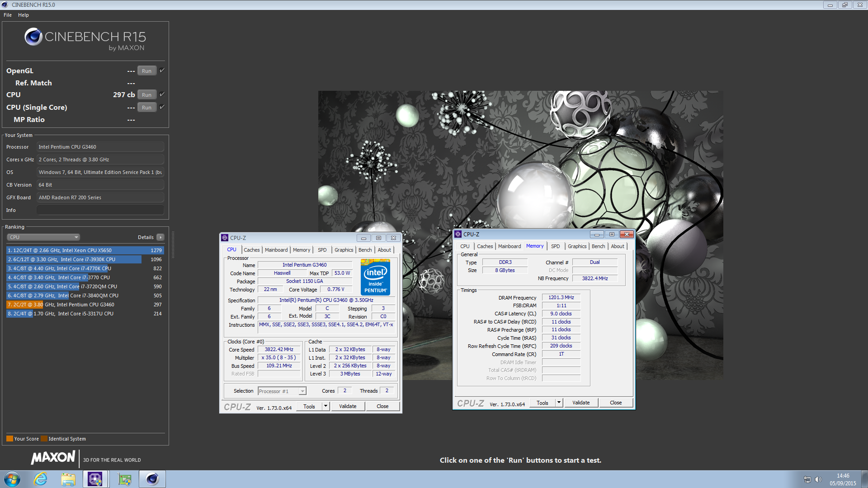
Task: Launch Internet Explorer from taskbar
Action: (x=41, y=479)
